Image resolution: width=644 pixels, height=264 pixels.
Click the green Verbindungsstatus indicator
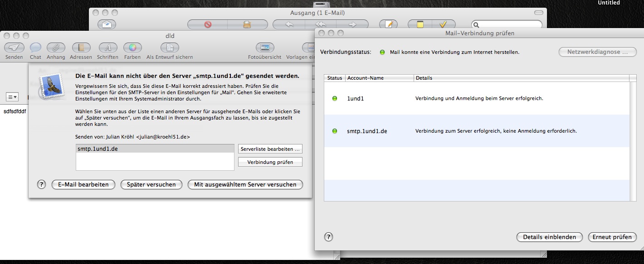coord(382,52)
